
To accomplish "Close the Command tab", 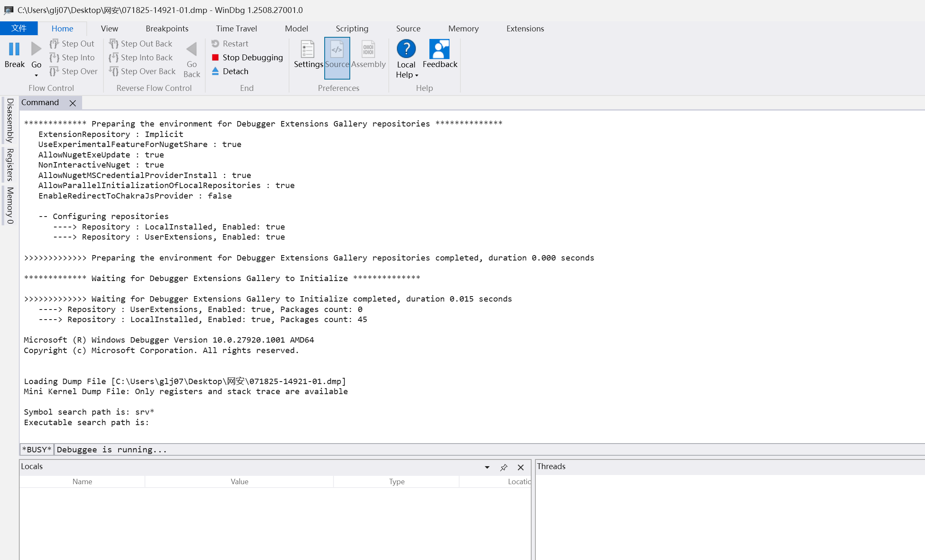I will click(72, 103).
